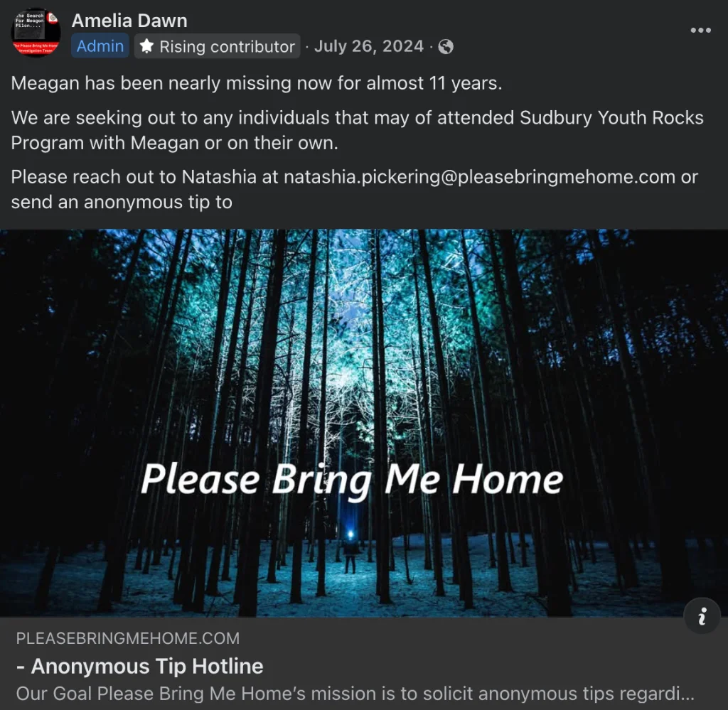Click the Rising contributor badge label
728x710 pixels.
[x=218, y=46]
